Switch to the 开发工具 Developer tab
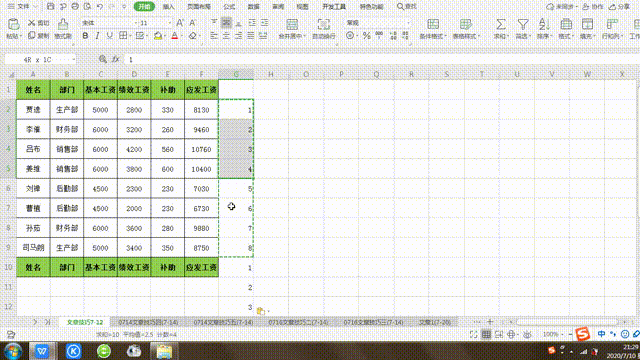The image size is (640, 360). tap(334, 7)
